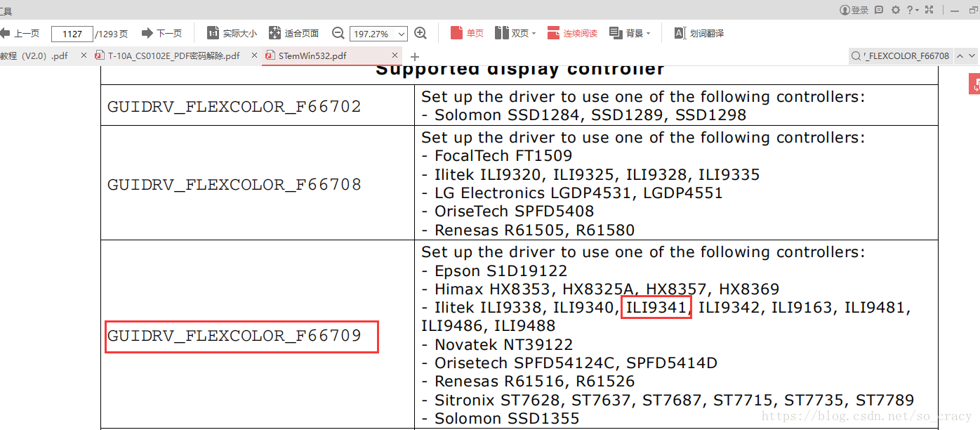The image size is (980, 430).
Task: Set view to actual size (实际大小)
Action: [232, 33]
